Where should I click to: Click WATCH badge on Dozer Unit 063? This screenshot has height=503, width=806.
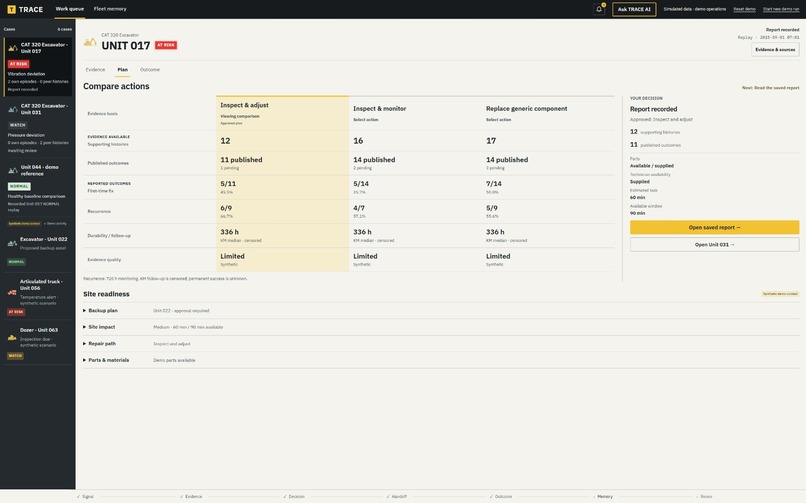[x=15, y=356]
